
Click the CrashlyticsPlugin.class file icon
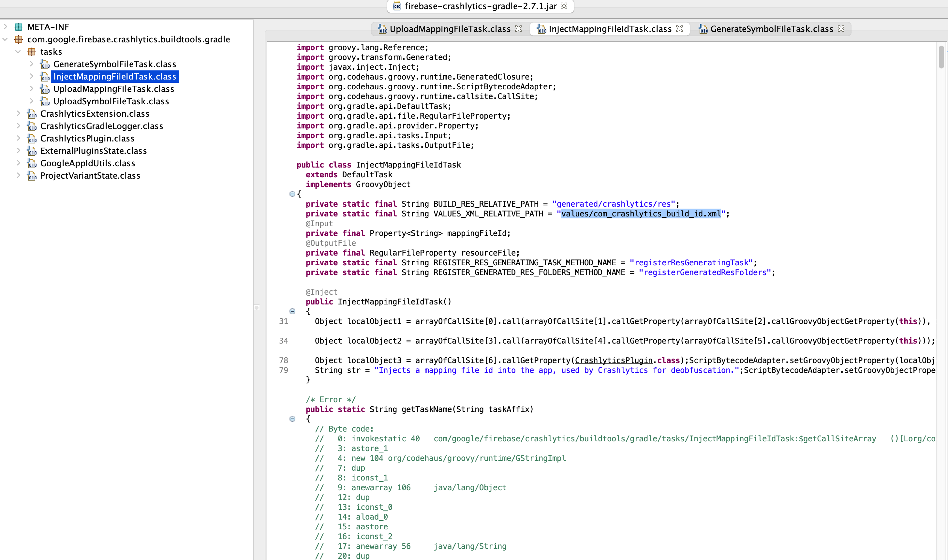32,139
